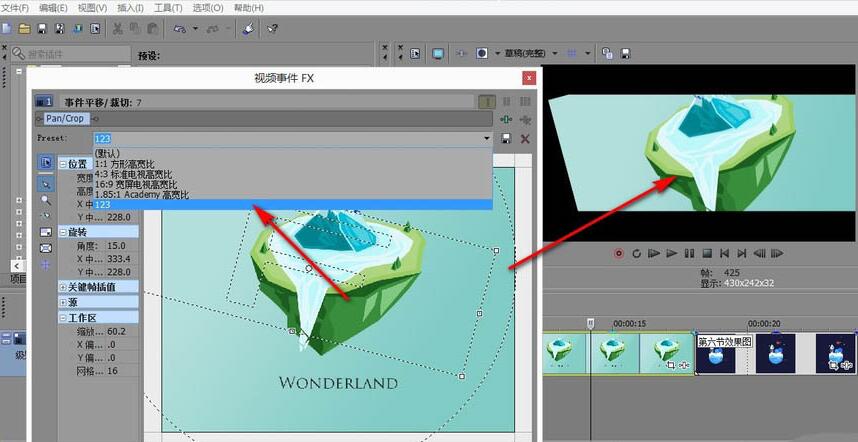Open the 文件(F) menu
Screen dimensions: 858x442
[x=16, y=8]
